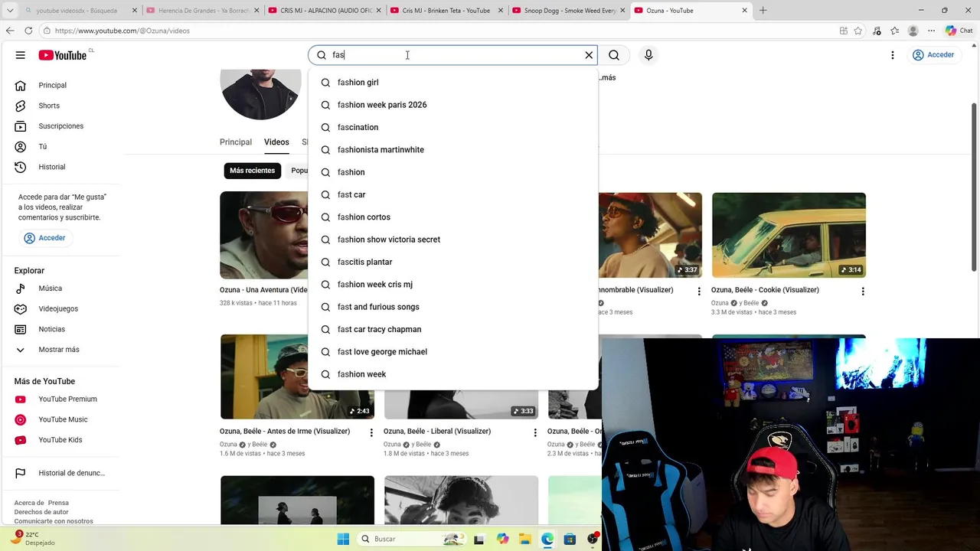Select suggestion 'fashionista martinwhite'
Viewport: 980px width, 551px height.
(x=452, y=150)
